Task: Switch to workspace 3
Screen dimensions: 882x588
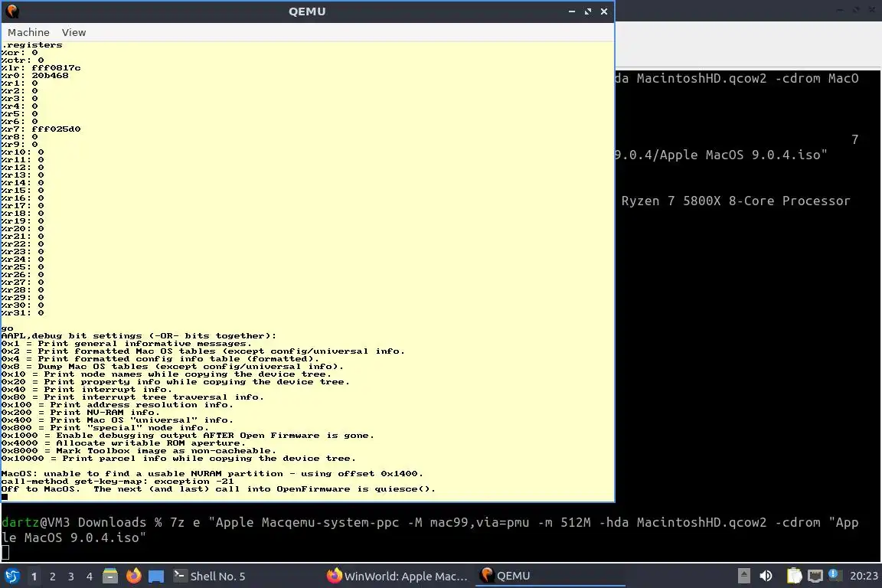Action: 71,577
